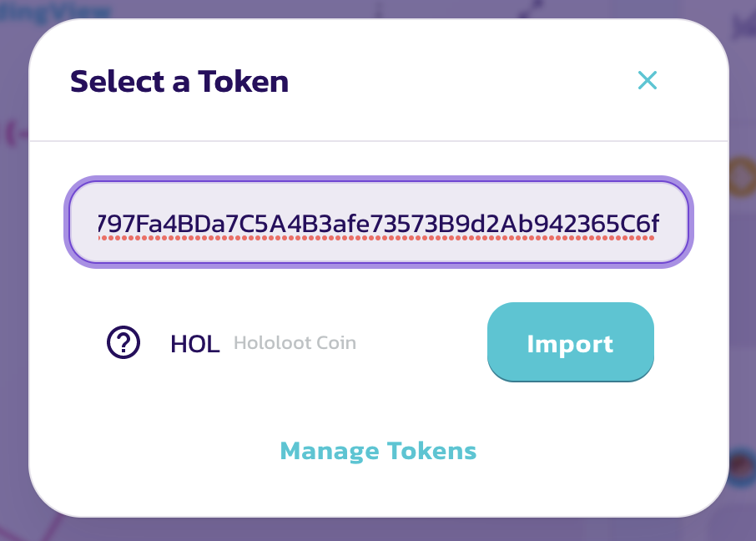Select the HOL token symbol
This screenshot has width=756, height=541.
[194, 343]
